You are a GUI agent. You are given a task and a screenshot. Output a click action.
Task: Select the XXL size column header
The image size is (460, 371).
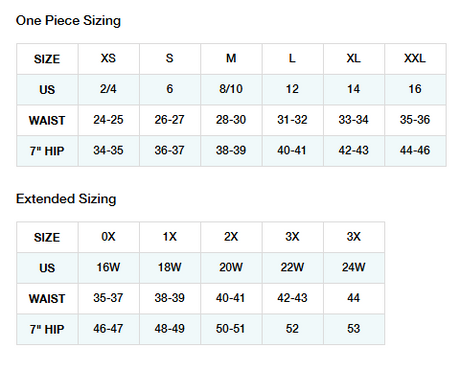tap(415, 59)
